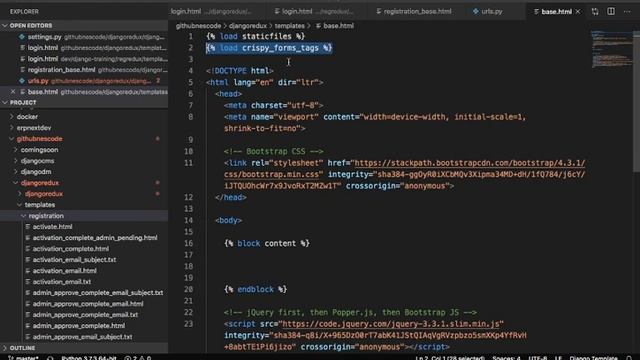Screen dimensions: 640x360
Task: Click the urls.py tab Python icon
Action: [x=476, y=11]
